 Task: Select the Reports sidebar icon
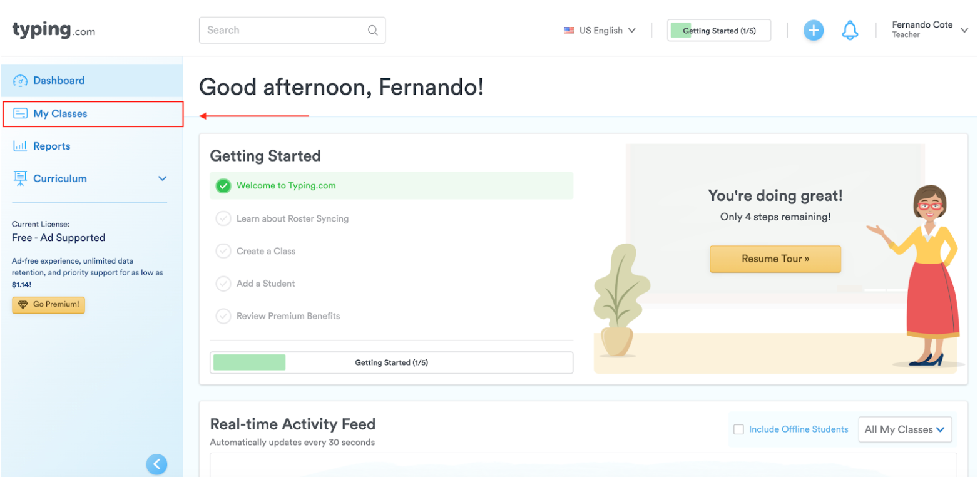(x=21, y=146)
